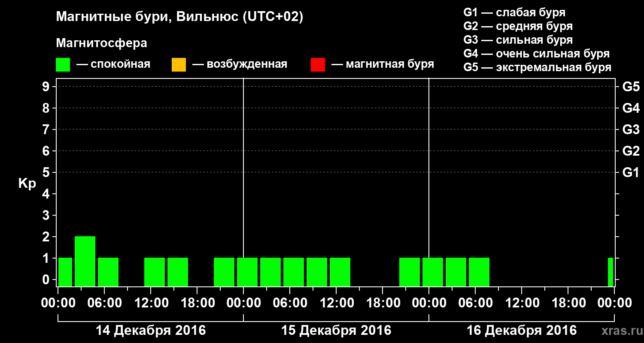Image resolution: width=644 pixels, height=343 pixels.
Task: Click the line 'G2 — средняя буря'
Action: coord(518,26)
